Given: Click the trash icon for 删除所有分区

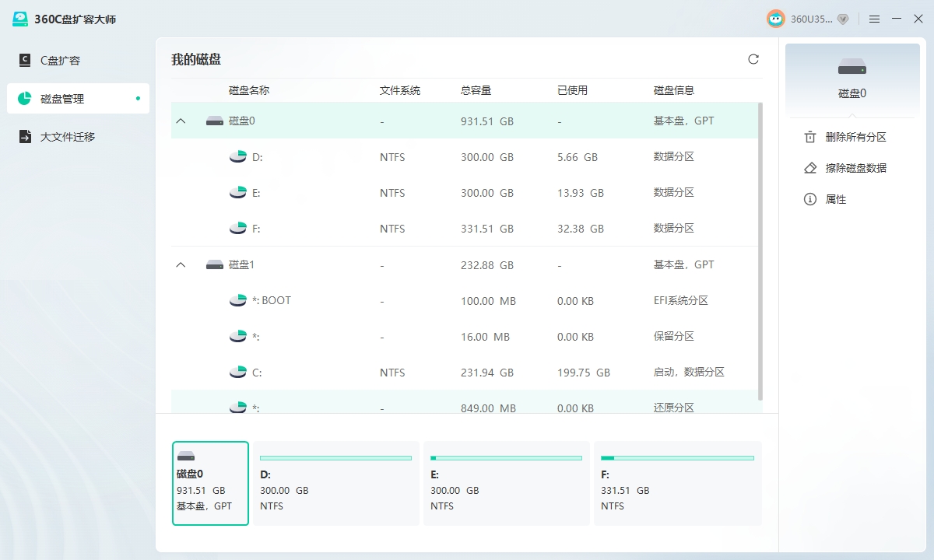Looking at the screenshot, I should point(810,137).
